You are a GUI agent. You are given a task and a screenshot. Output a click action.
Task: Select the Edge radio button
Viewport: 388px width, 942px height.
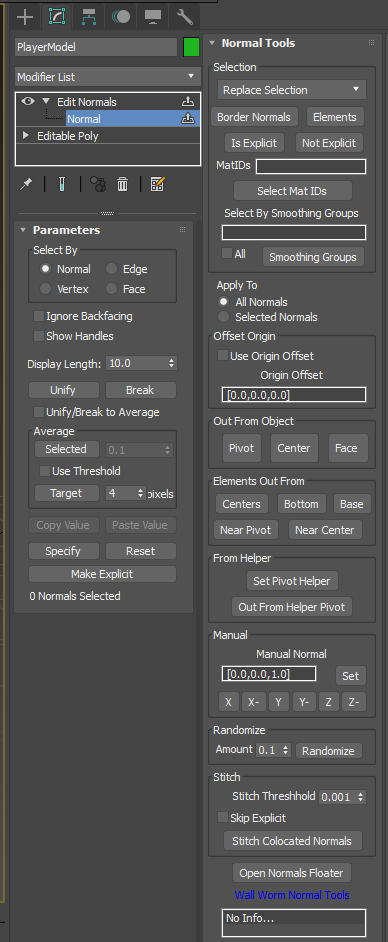[111, 269]
